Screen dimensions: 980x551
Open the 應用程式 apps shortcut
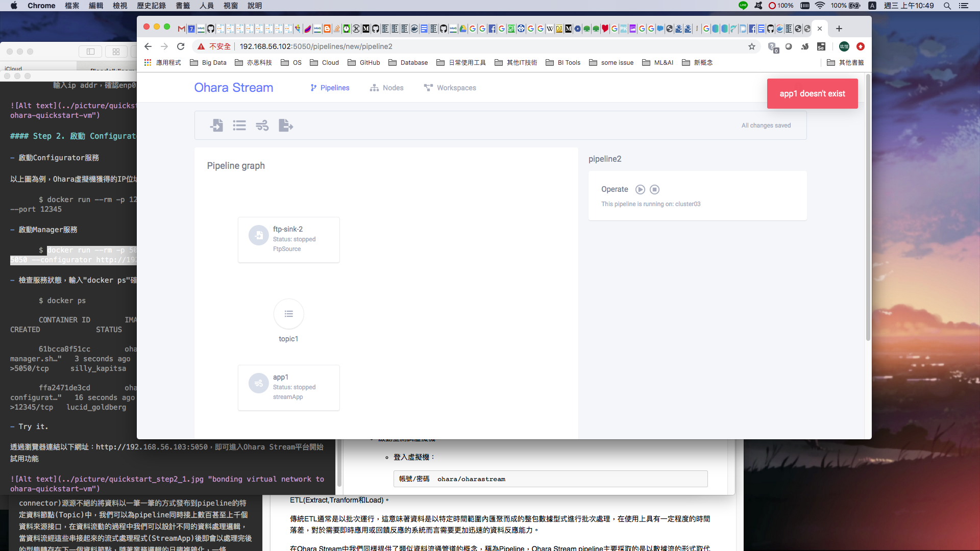pyautogui.click(x=163, y=63)
